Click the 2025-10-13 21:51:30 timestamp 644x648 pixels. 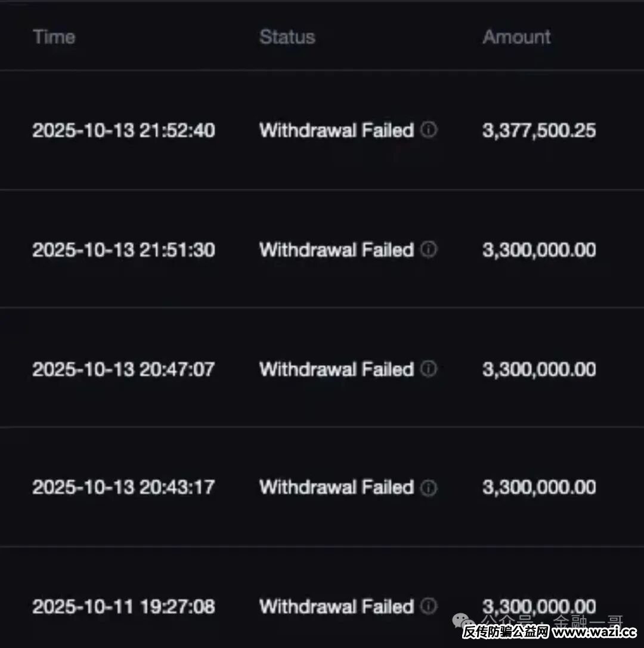[123, 249]
